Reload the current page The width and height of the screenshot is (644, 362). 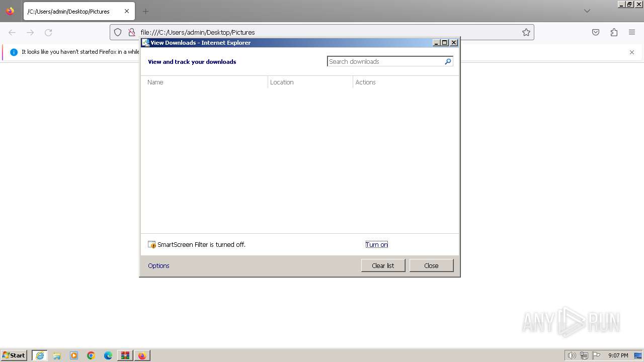[48, 32]
